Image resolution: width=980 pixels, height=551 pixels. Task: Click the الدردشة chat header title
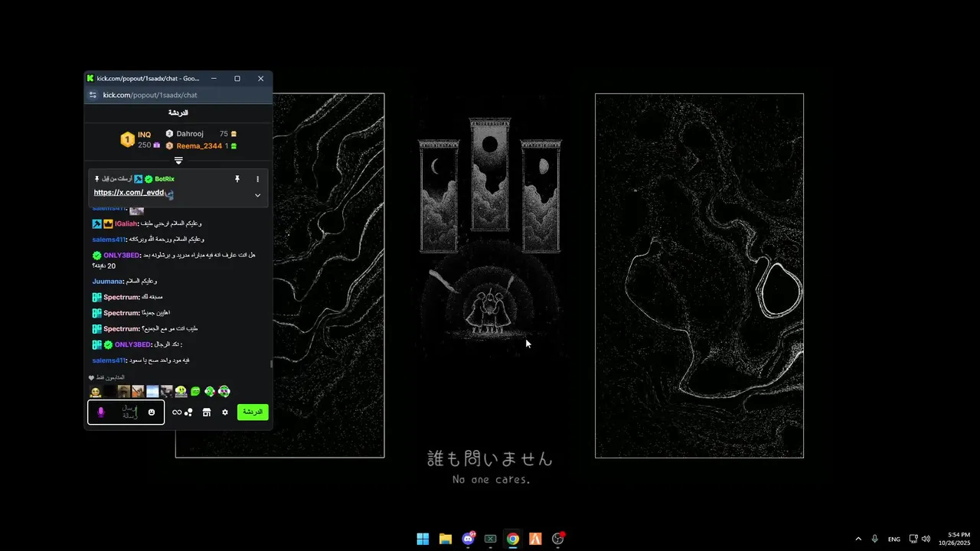click(178, 112)
